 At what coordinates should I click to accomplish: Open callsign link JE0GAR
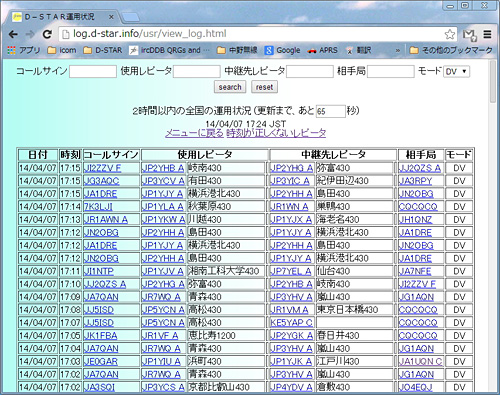(x=101, y=361)
